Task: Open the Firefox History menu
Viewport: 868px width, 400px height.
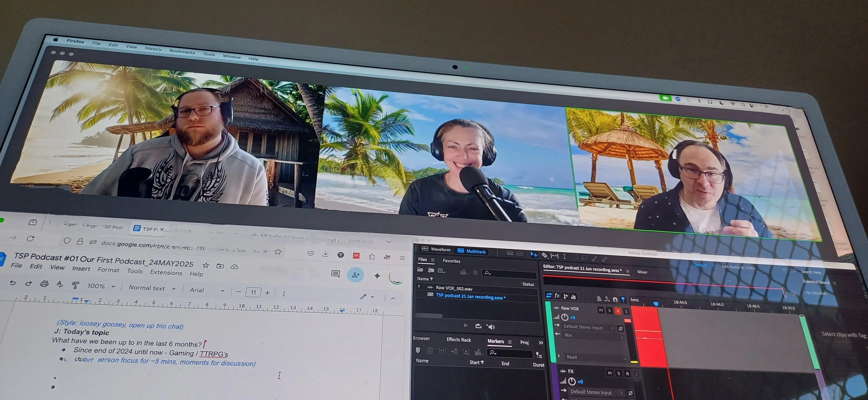Action: pos(153,49)
